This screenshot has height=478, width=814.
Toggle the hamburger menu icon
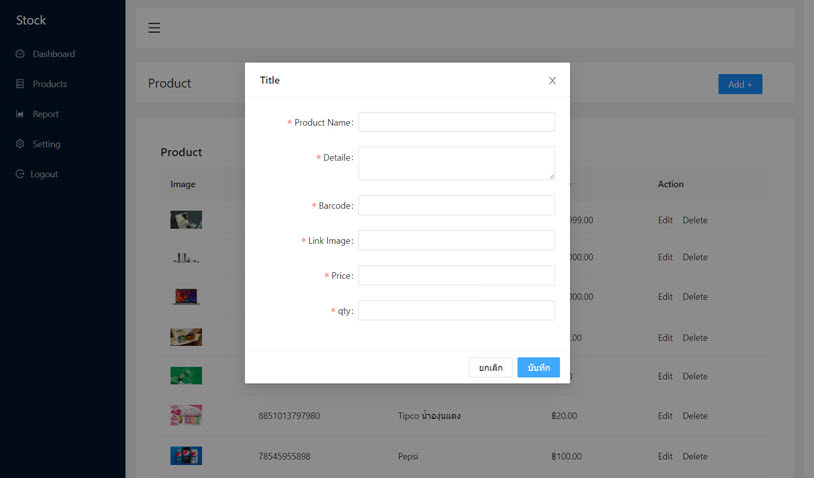(x=154, y=28)
